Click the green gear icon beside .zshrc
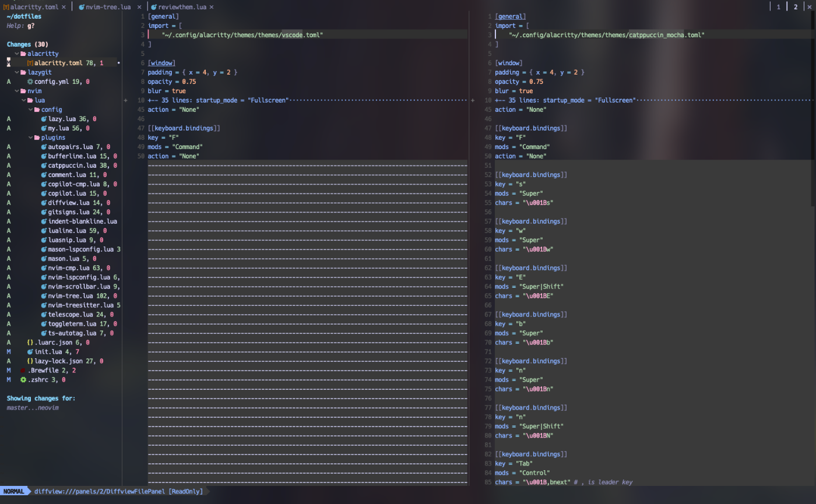This screenshot has width=816, height=504. (x=23, y=380)
